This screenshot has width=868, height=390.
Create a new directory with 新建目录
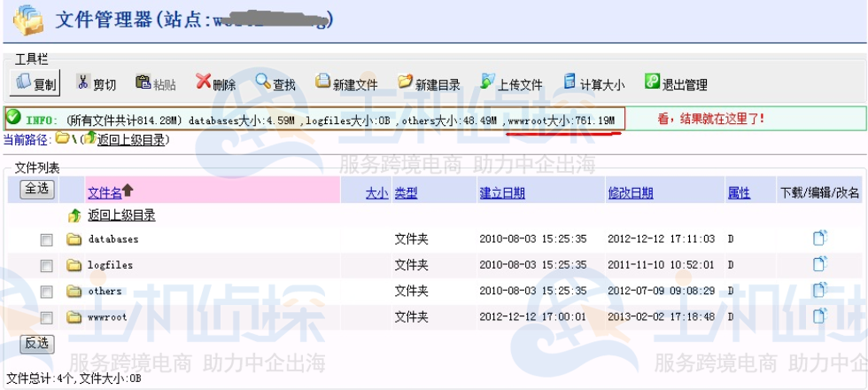click(429, 83)
